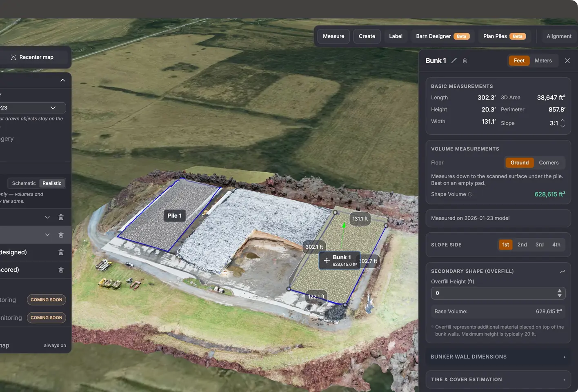The height and width of the screenshot is (392, 578).
Task: Select the Pile 1 label on map
Action: tap(175, 216)
